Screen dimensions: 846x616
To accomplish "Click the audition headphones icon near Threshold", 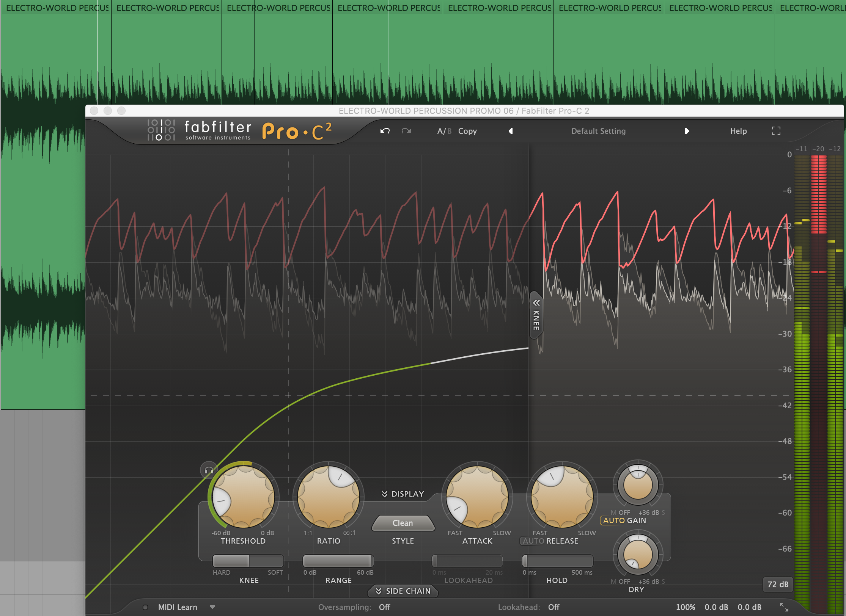I will pyautogui.click(x=208, y=470).
